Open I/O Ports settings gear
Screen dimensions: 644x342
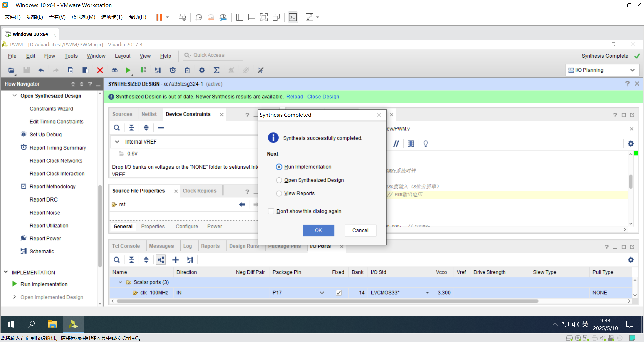coord(631,260)
